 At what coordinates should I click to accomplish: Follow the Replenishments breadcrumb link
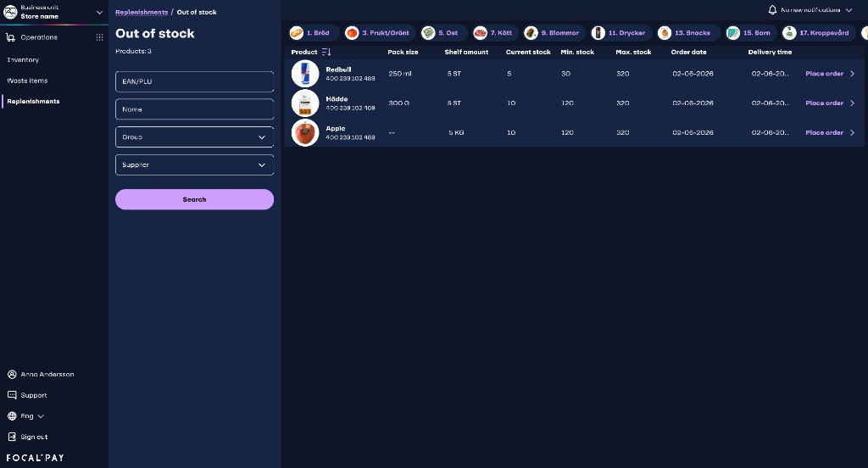(142, 12)
